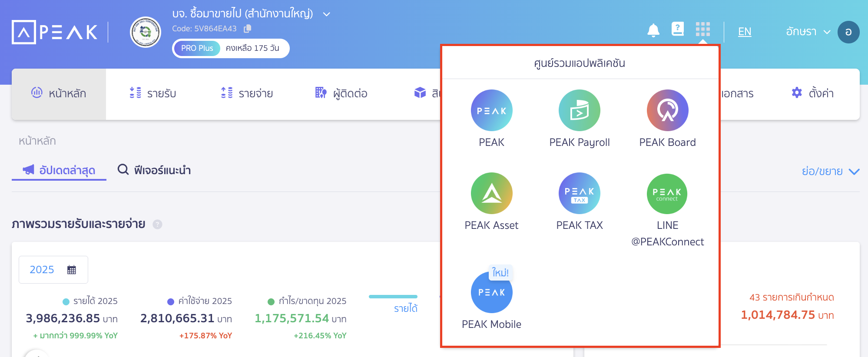Click the ย่อ/ขยาย link text
Screen dimensions: 868x357
pos(822,171)
